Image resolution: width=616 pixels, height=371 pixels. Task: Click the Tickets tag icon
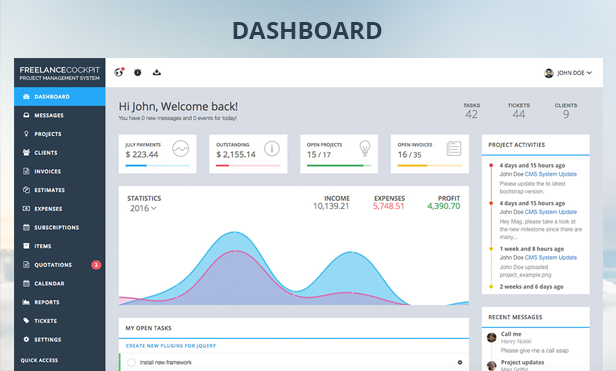[26, 321]
